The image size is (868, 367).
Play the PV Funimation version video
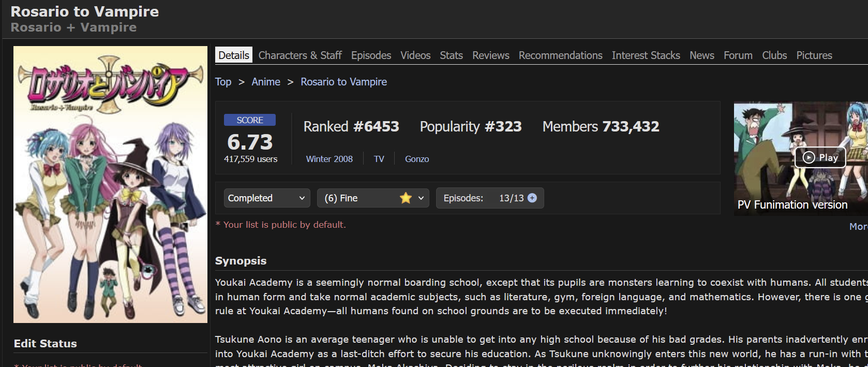point(820,157)
